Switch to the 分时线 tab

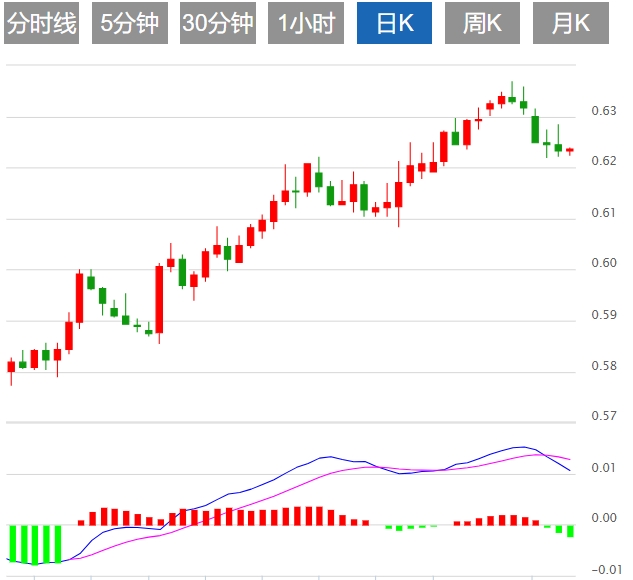42,23
